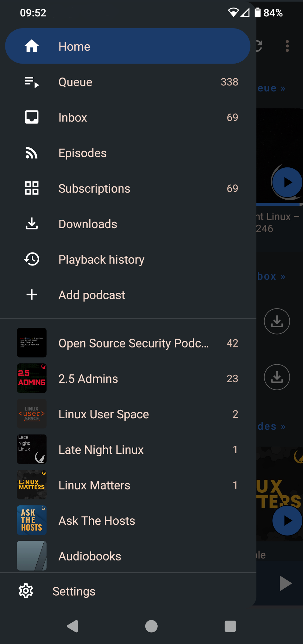Select the Episodes feed icon
This screenshot has width=303, height=644.
[32, 153]
